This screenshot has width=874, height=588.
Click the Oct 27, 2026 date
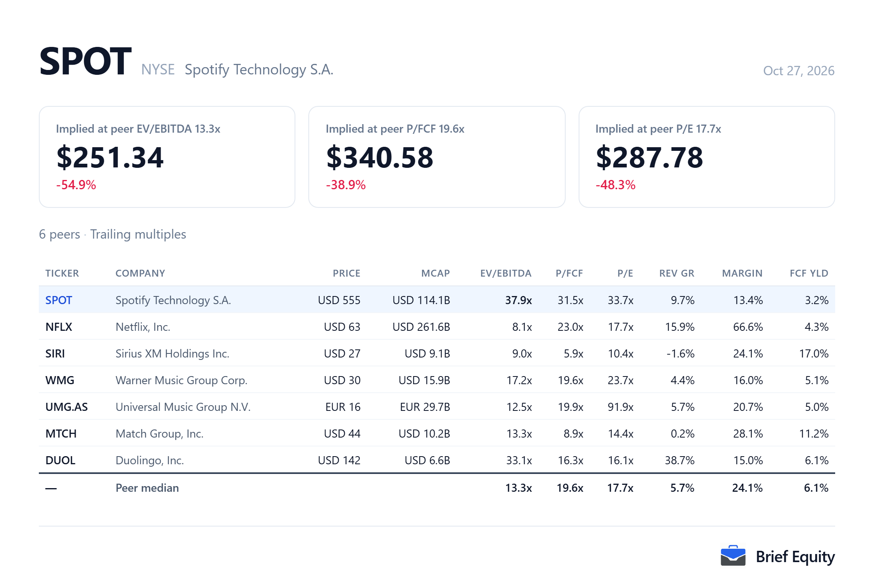[x=799, y=71]
